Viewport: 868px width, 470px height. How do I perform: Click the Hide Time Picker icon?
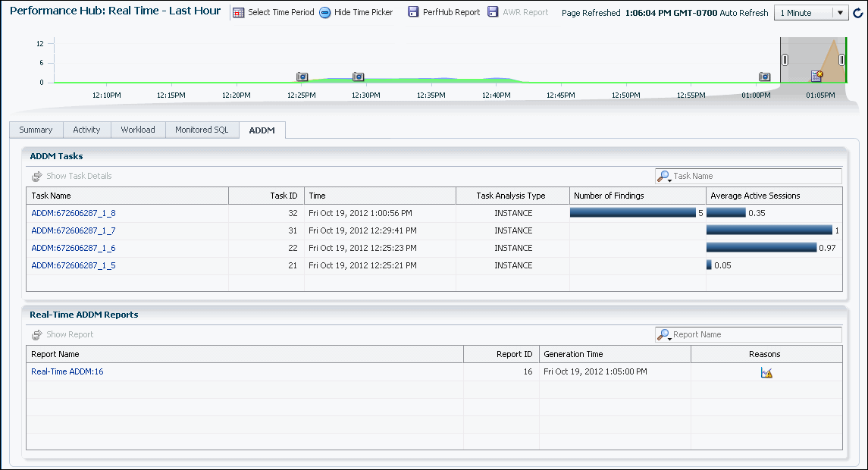325,12
